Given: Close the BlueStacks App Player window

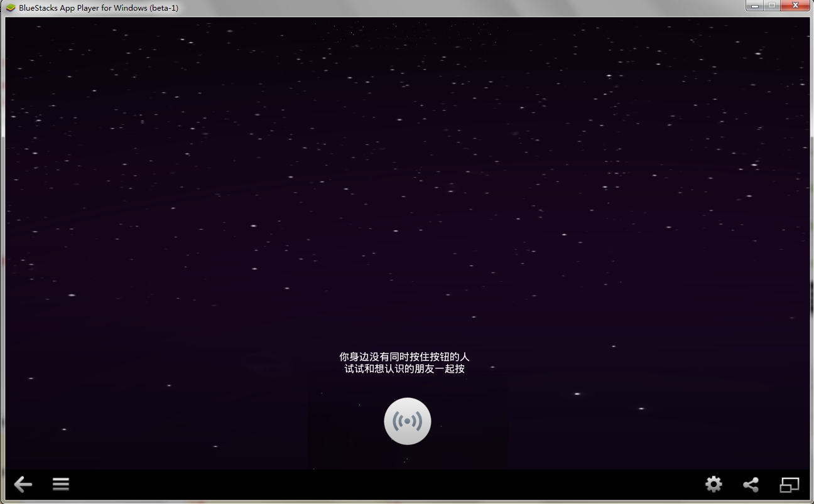Looking at the screenshot, I should pyautogui.click(x=796, y=6).
